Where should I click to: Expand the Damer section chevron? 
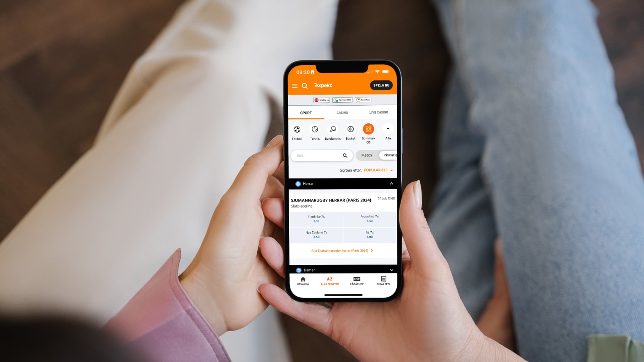click(x=391, y=269)
